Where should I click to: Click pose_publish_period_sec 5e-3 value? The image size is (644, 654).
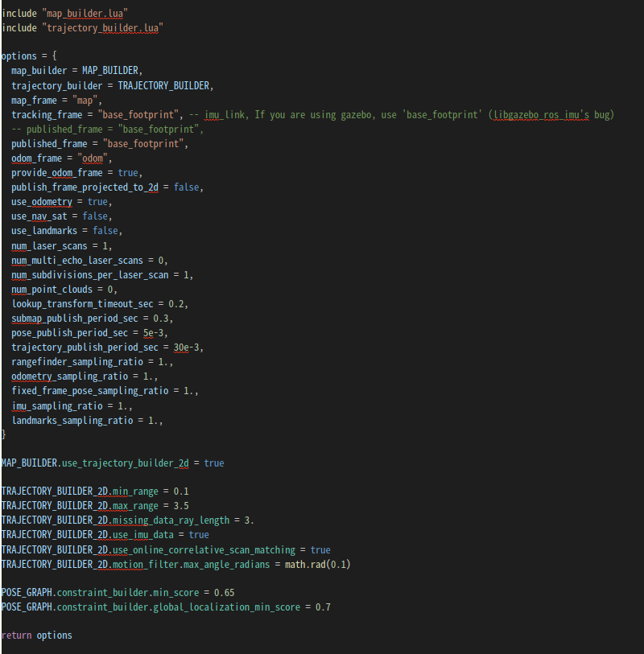pos(153,333)
